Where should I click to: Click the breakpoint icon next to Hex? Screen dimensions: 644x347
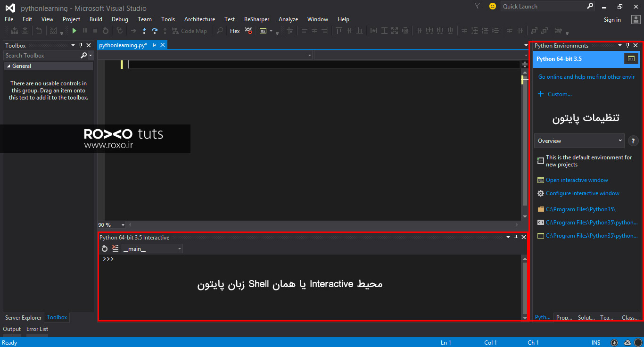tap(248, 31)
